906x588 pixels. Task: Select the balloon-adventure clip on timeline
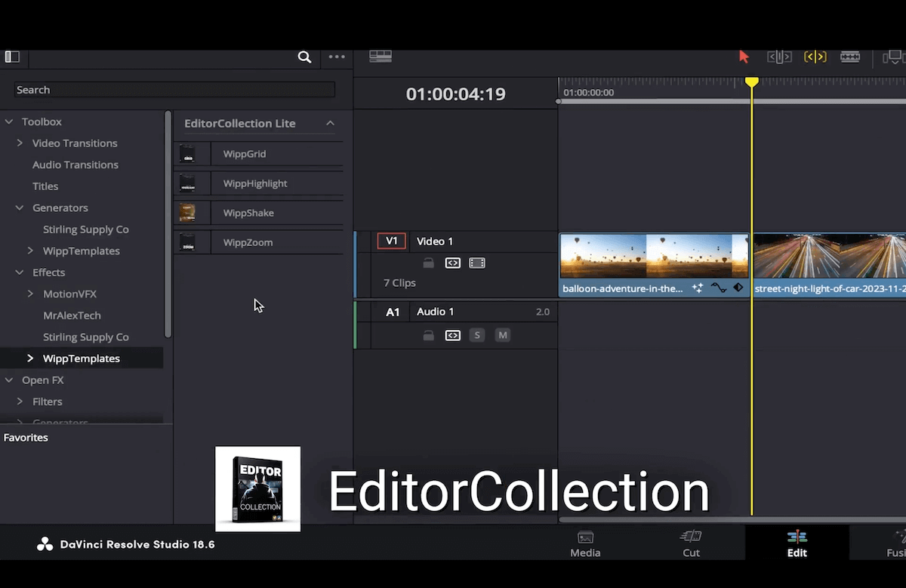point(654,265)
